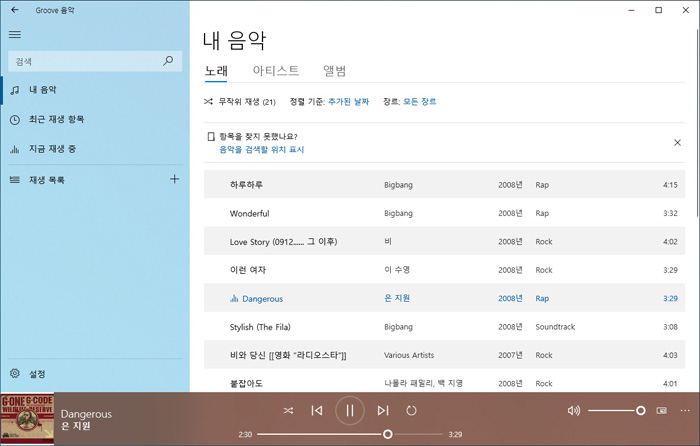Open the hamburger navigation menu
Screen dimensions: 700x446
pos(15,34)
